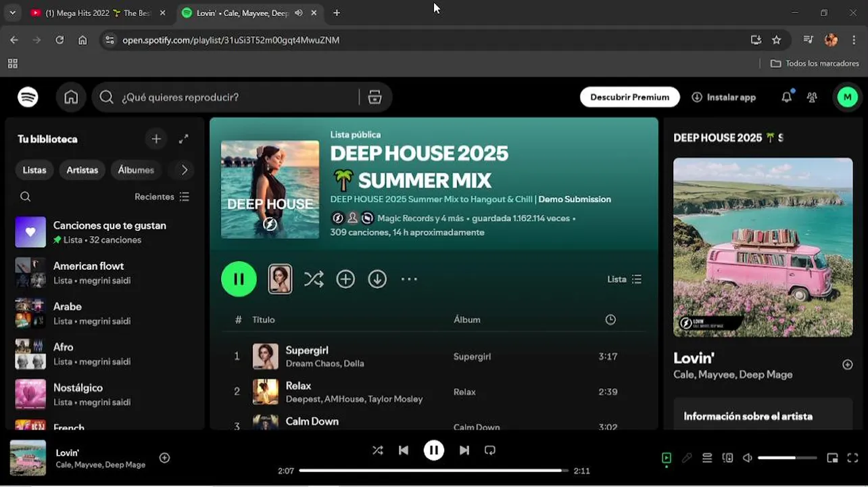Mute volume with the speaker icon
The height and width of the screenshot is (487, 868).
pos(747,458)
